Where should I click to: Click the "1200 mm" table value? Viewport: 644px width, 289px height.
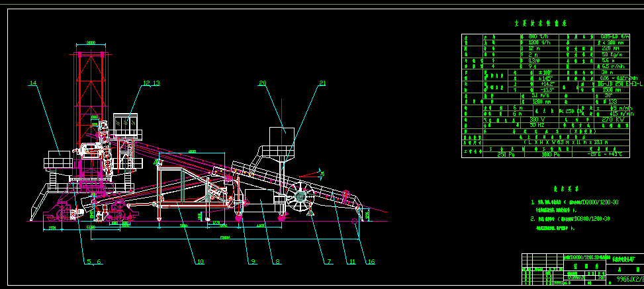coord(541,101)
